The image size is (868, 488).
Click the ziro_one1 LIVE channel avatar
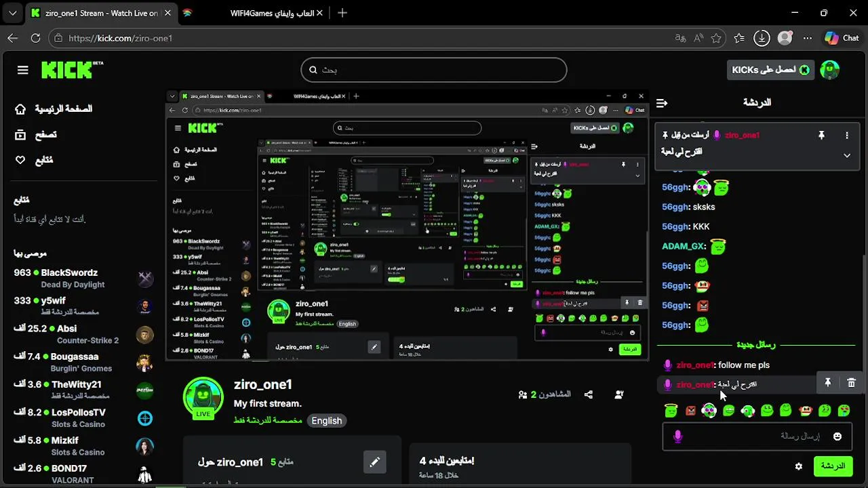tap(203, 397)
